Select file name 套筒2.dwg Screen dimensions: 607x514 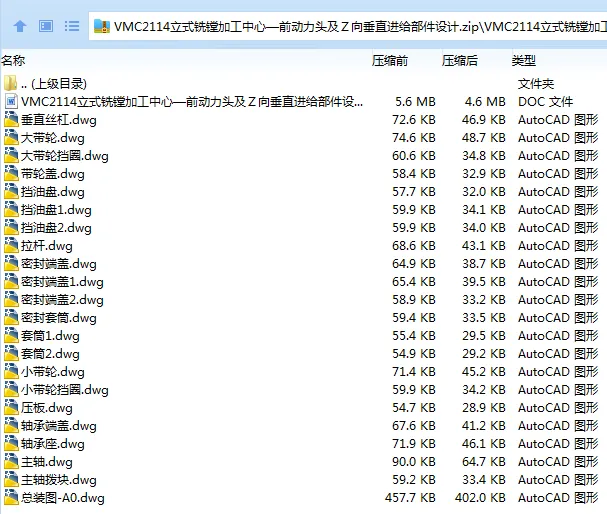pyautogui.click(x=50, y=354)
